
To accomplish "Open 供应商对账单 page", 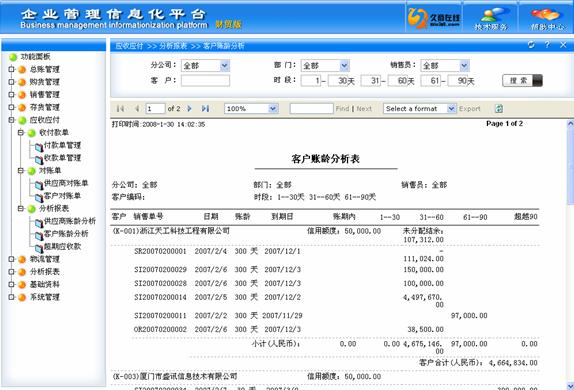I will click(x=66, y=183).
